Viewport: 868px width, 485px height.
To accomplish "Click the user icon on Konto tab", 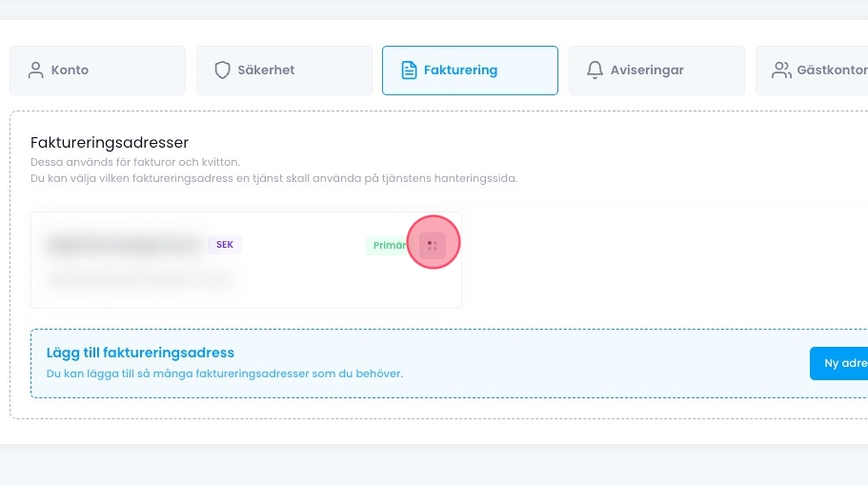I will [37, 71].
